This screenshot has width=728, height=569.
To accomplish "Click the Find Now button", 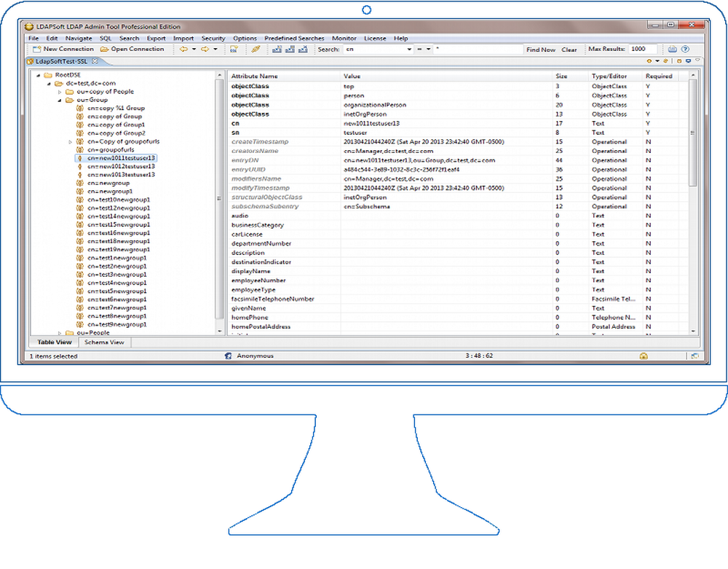I will point(540,50).
